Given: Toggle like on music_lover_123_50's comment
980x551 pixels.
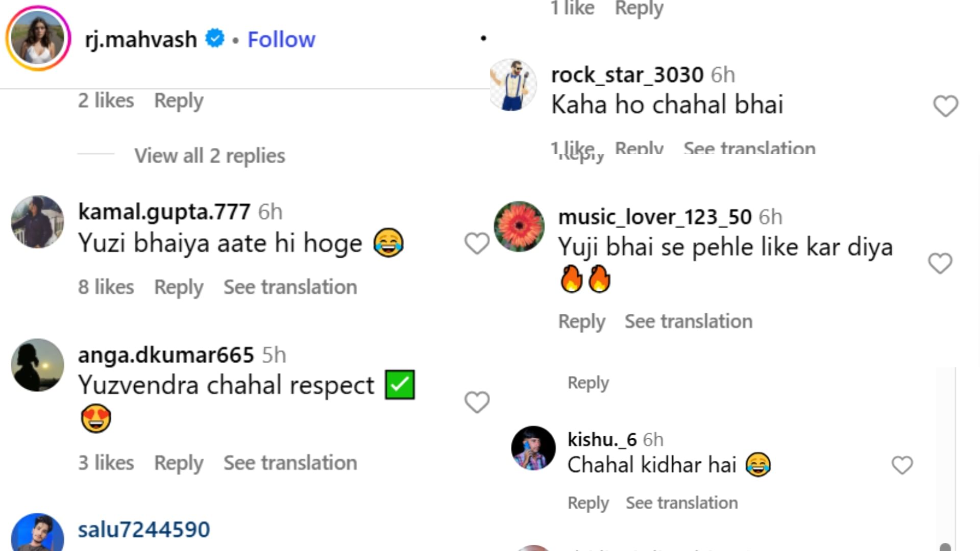Looking at the screenshot, I should (x=939, y=264).
